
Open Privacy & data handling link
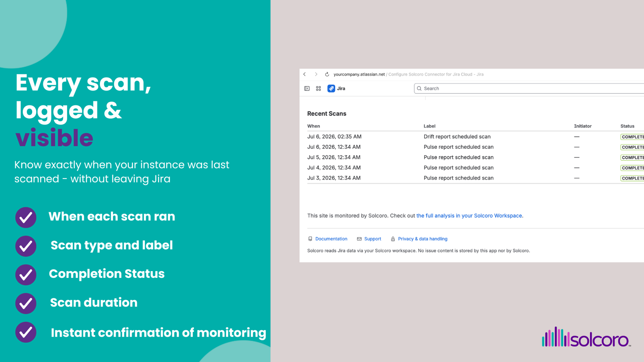click(x=423, y=239)
